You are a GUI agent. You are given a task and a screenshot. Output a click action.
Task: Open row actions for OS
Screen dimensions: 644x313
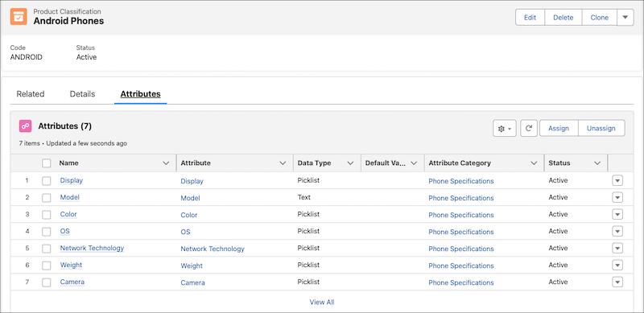click(x=617, y=232)
